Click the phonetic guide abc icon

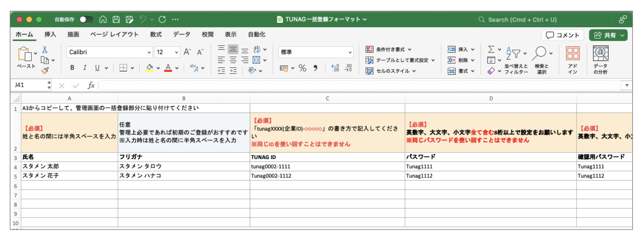[194, 68]
